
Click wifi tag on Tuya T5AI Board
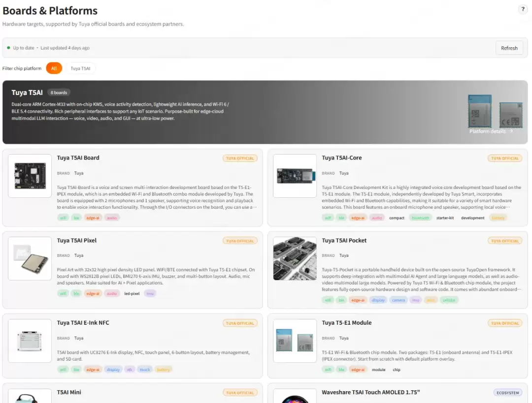point(63,218)
